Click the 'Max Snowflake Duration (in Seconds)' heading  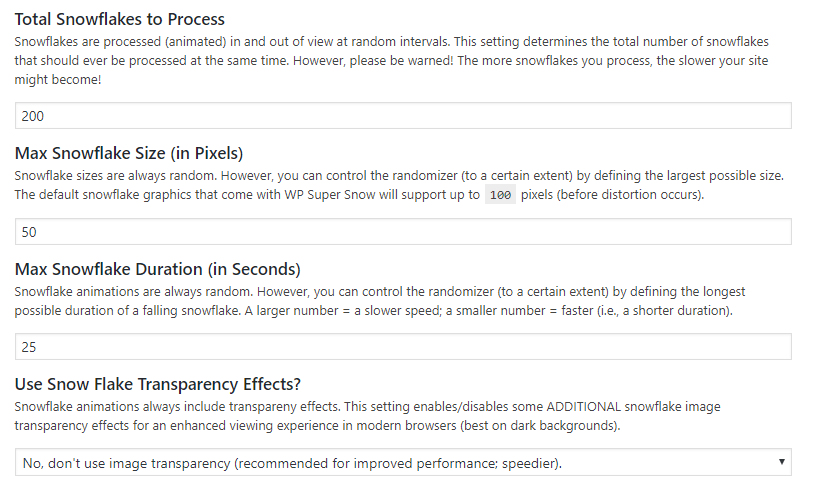click(x=158, y=269)
